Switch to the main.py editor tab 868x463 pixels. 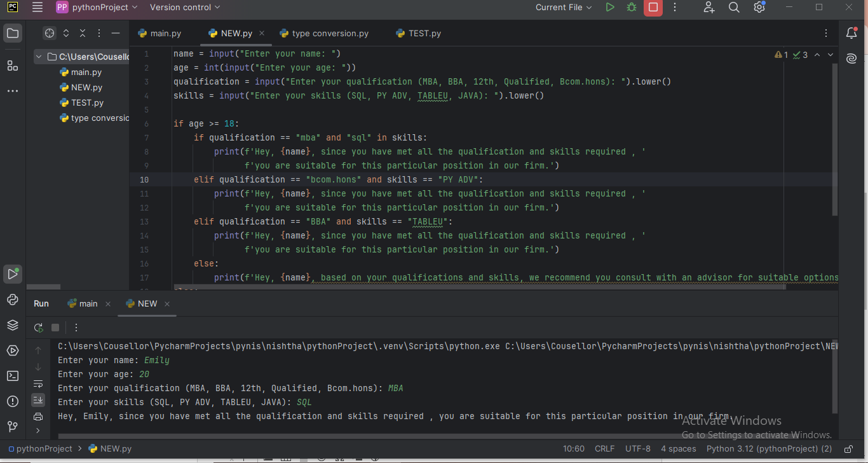pyautogui.click(x=159, y=33)
